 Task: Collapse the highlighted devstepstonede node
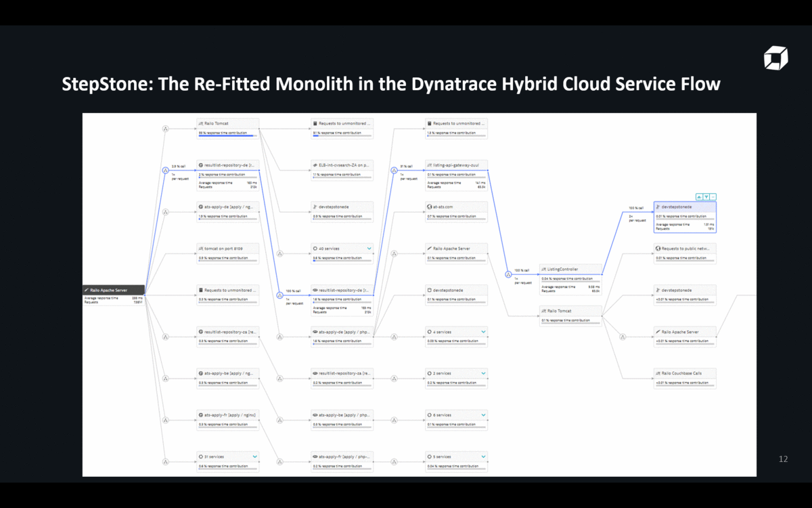point(714,196)
